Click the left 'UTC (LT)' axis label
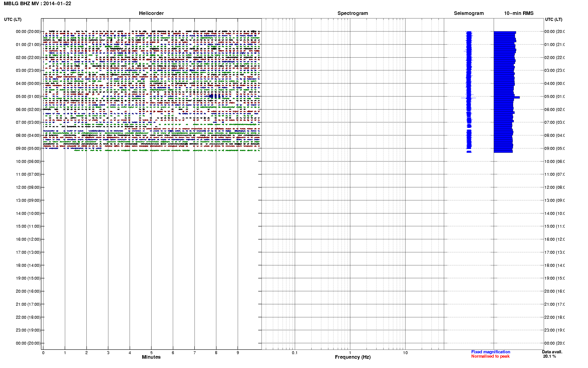The width and height of the screenshot is (588, 368). (x=13, y=19)
